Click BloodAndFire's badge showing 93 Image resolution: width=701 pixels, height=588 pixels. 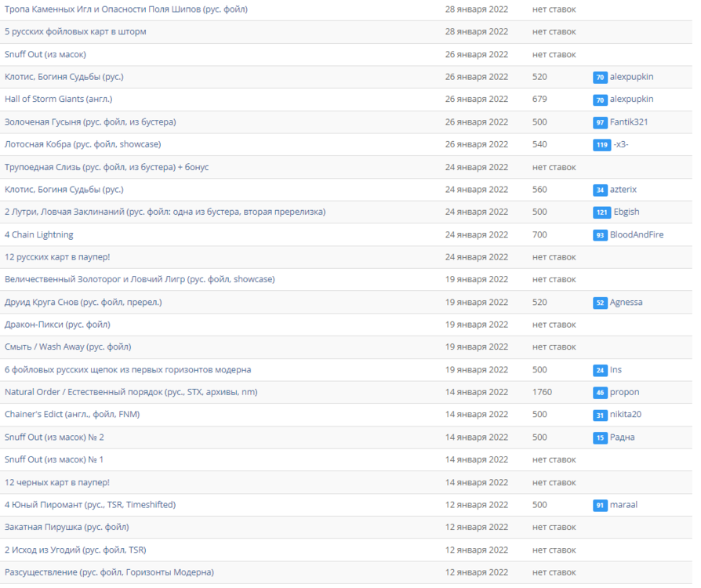(600, 234)
